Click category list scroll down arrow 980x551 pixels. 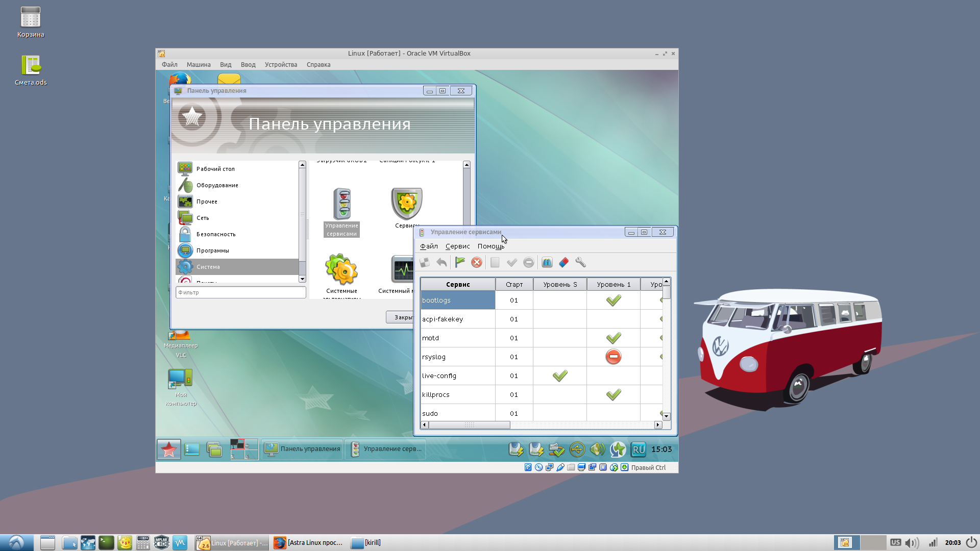point(302,279)
